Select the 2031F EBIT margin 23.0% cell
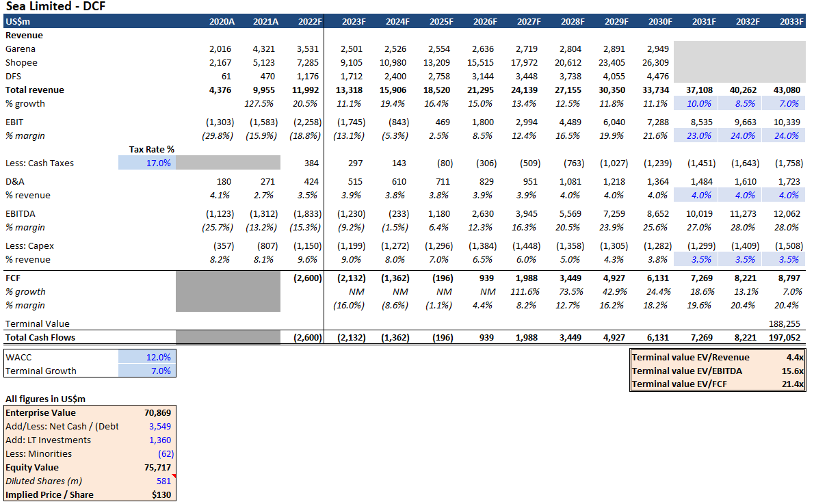This screenshot has height=504, width=814. (x=696, y=135)
